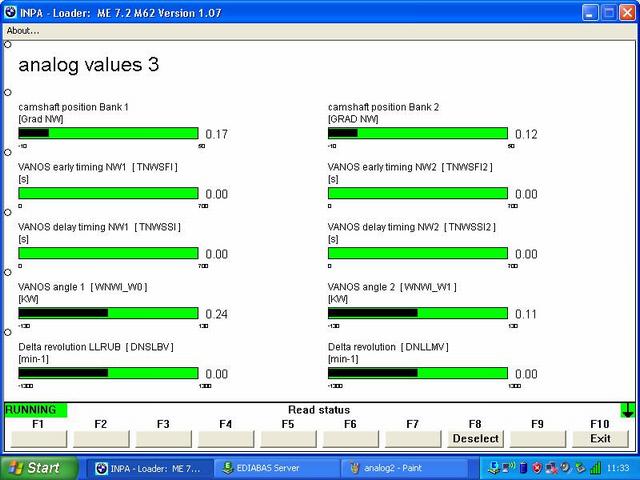
Task: Click the taskbar clock showing 11:33
Action: [620, 468]
